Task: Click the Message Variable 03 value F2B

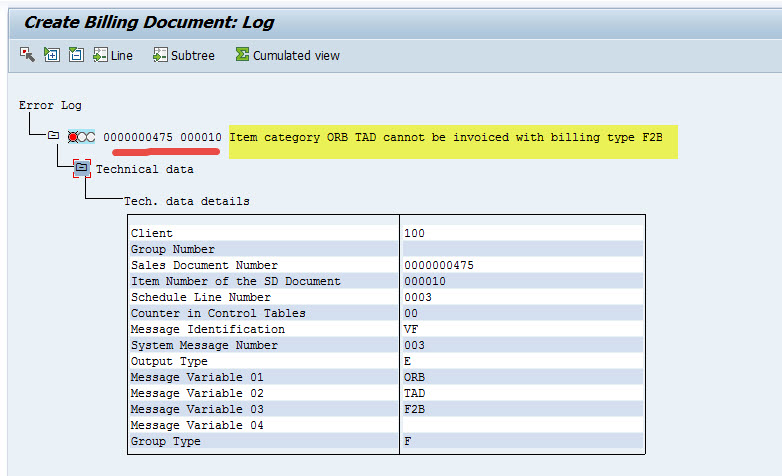Action: (x=414, y=409)
